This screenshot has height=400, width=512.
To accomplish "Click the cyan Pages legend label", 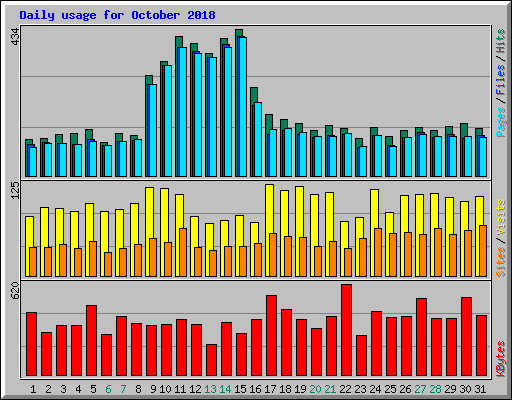I will (x=501, y=122).
